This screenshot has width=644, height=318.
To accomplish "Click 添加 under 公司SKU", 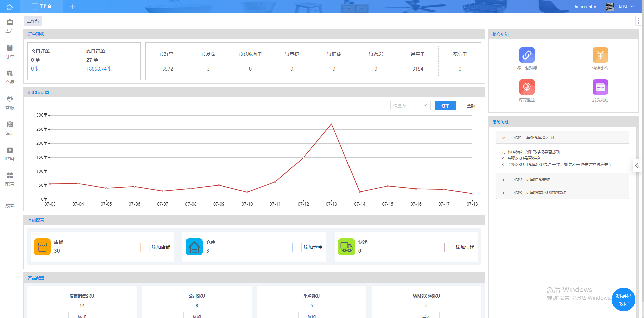I will (x=197, y=315).
